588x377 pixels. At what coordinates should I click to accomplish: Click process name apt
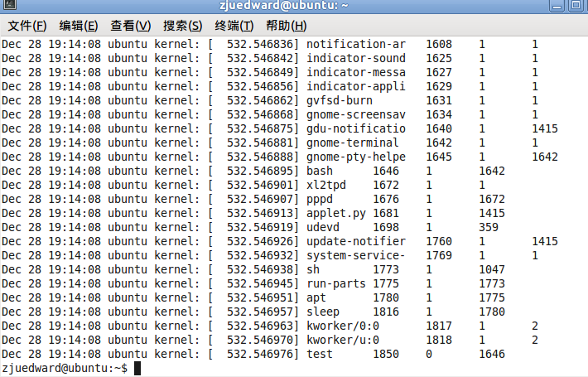[x=316, y=297]
